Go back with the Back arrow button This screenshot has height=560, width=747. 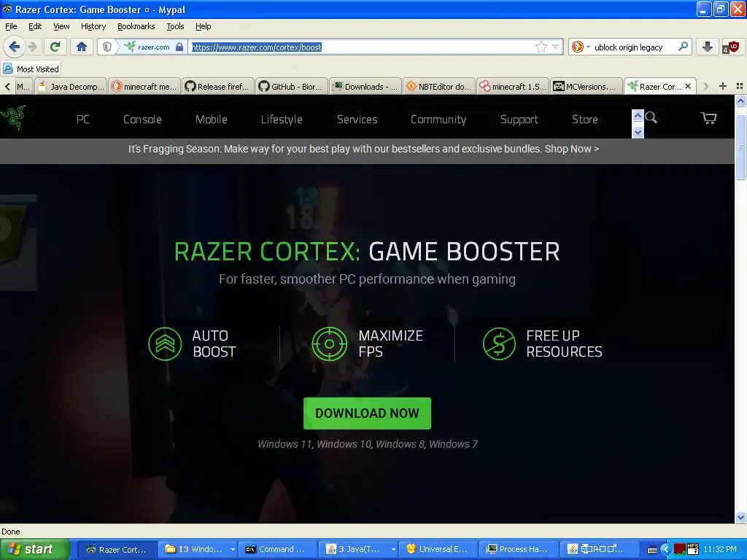(14, 47)
